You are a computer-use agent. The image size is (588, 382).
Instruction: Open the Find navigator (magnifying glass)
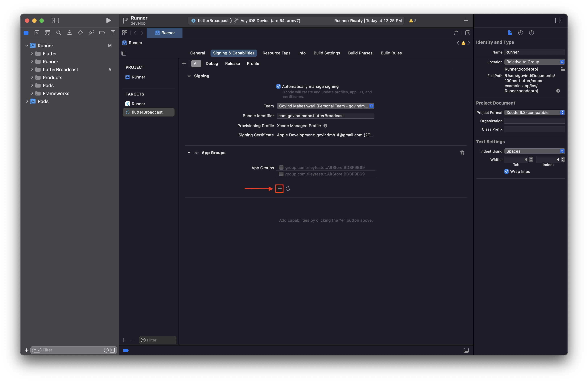[58, 33]
